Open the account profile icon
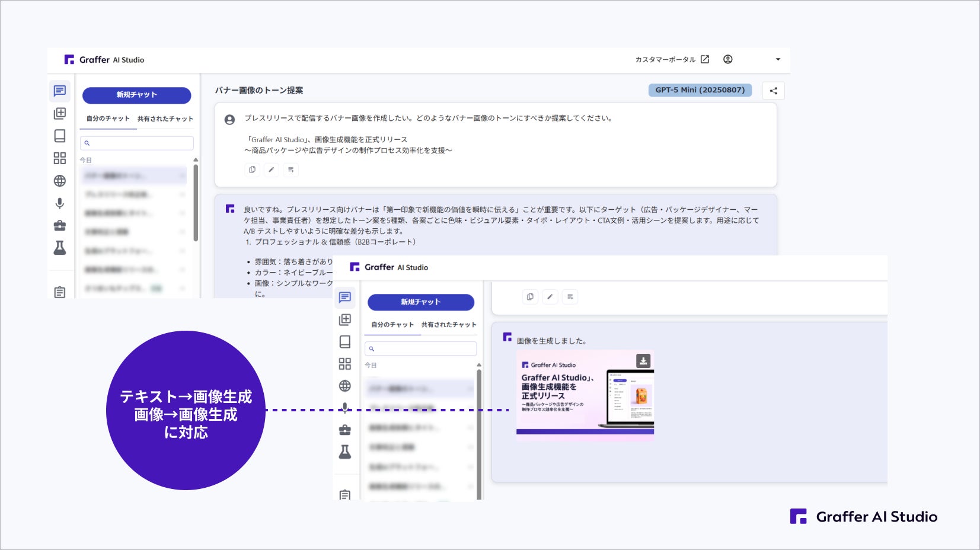980x550 pixels. pyautogui.click(x=728, y=59)
